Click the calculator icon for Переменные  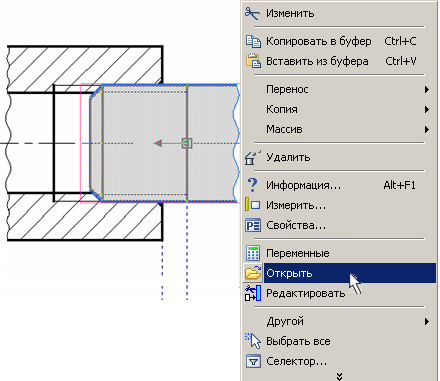[x=253, y=253]
